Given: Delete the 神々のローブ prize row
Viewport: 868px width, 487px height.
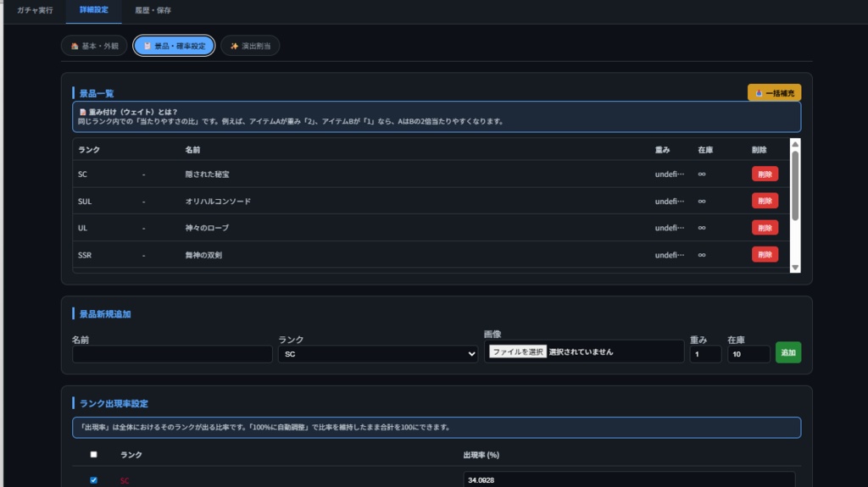Looking at the screenshot, I should [765, 228].
